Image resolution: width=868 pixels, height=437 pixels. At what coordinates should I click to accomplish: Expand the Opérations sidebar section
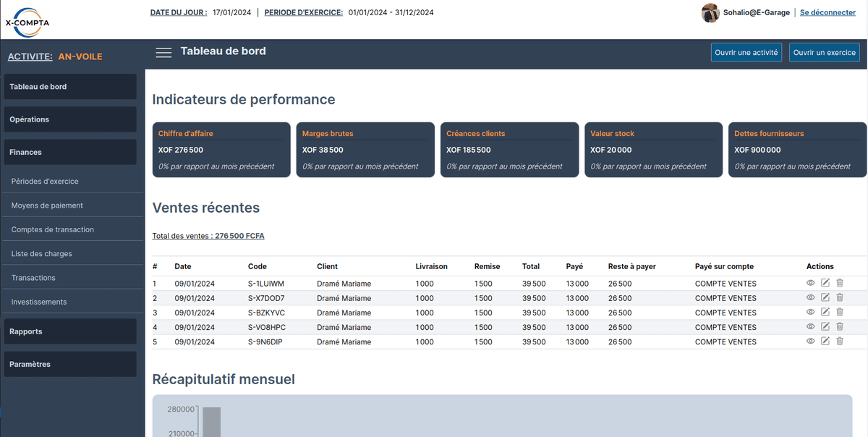[70, 119]
